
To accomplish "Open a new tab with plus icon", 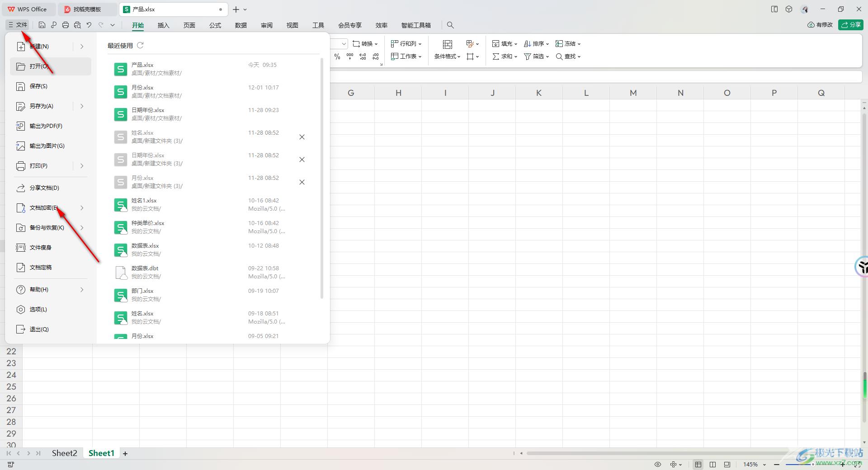I will click(236, 9).
